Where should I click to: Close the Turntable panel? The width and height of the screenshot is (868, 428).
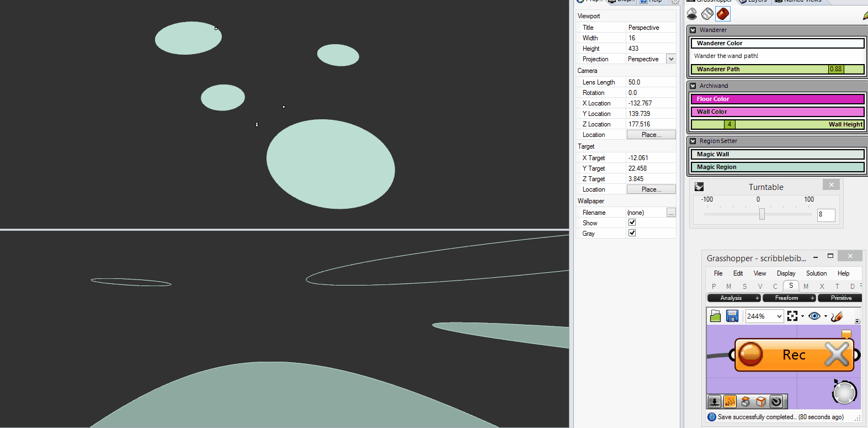coord(832,185)
